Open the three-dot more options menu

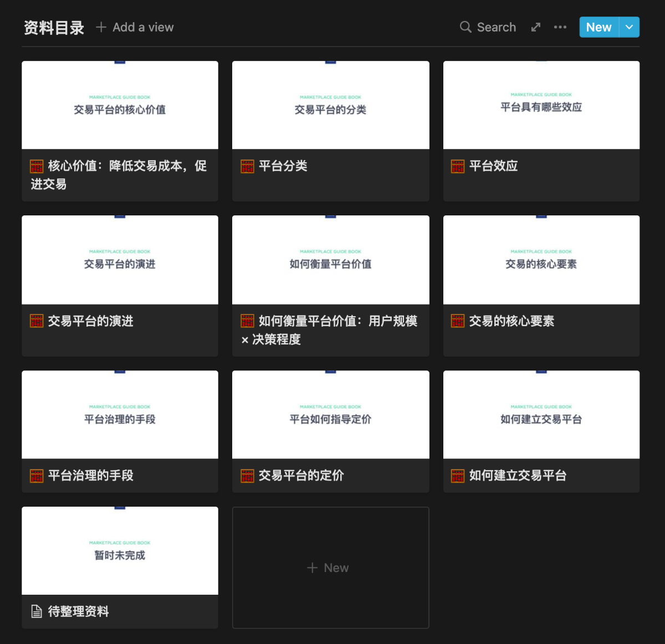(560, 27)
